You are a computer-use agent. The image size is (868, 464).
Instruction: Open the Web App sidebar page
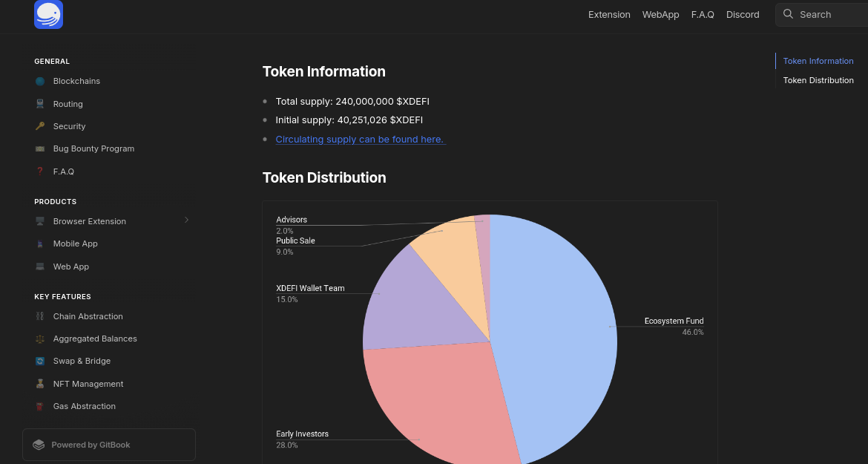click(71, 267)
